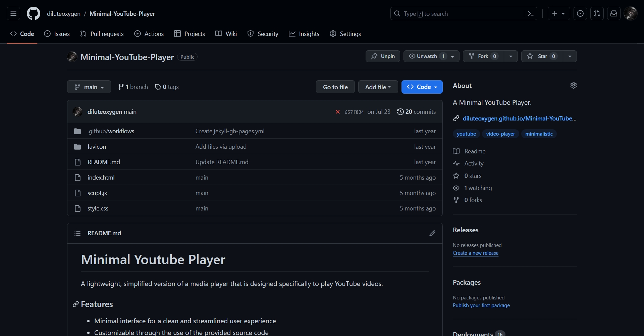Viewport: 644px width, 336px height.
Task: Click the Go to file button
Action: (335, 87)
